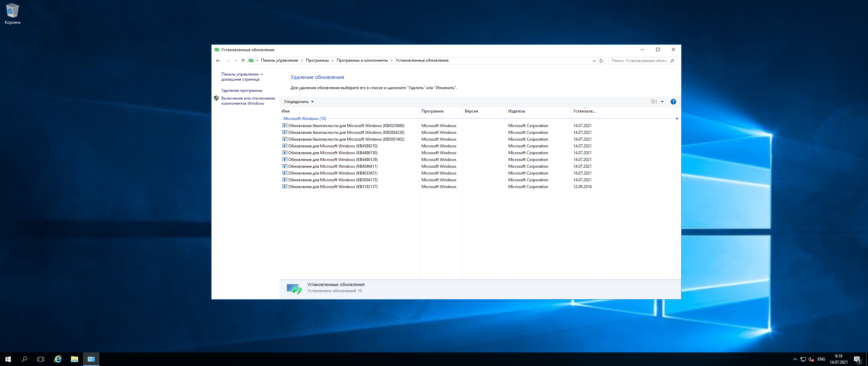Click the icon of update KB3192137
The image size is (868, 366).
pyautogui.click(x=285, y=187)
